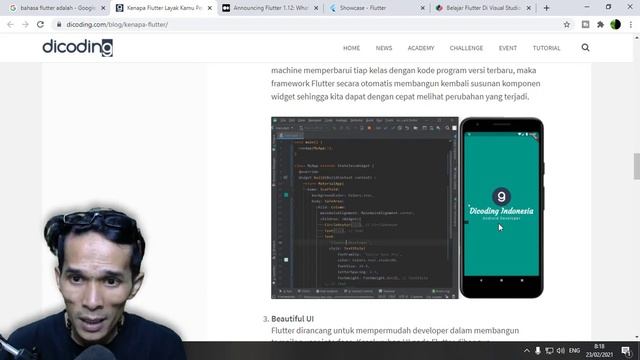The height and width of the screenshot is (360, 640).
Task: Close the 'Announcing Flutter 1.12' tab
Action: click(x=316, y=8)
